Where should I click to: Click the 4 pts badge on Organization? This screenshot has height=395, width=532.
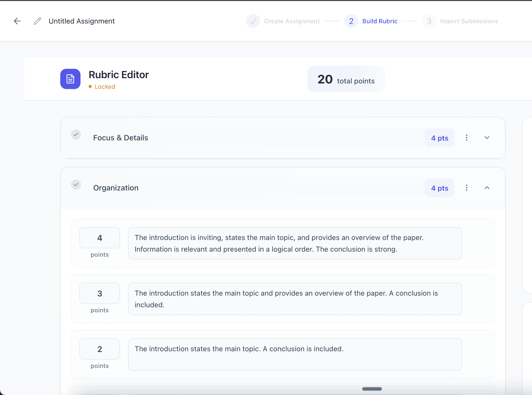coord(440,188)
